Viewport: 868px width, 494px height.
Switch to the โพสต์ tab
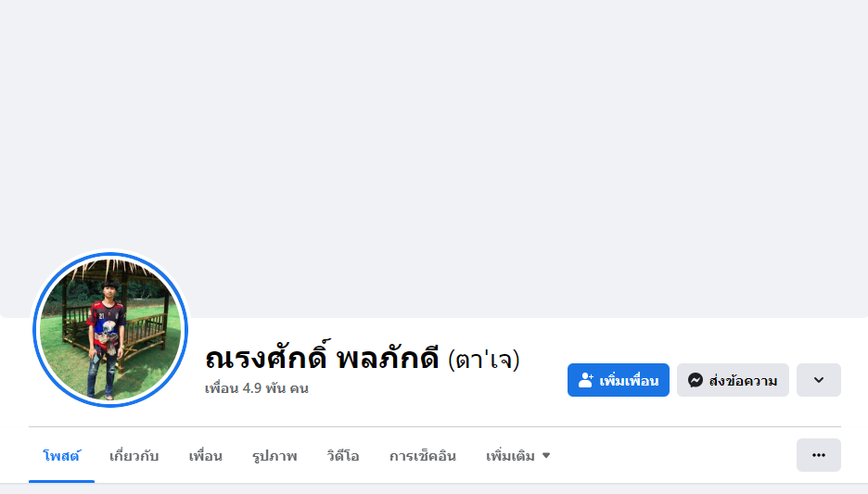point(61,455)
